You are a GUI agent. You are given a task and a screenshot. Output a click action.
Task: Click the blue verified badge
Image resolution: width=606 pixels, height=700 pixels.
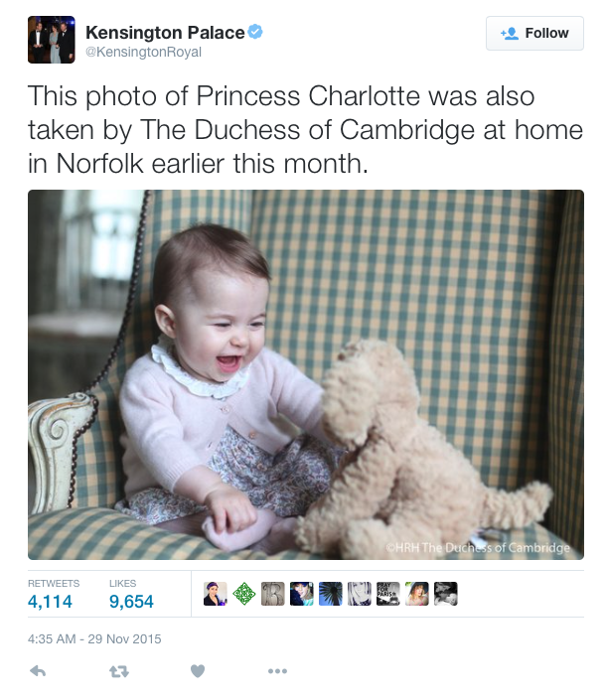255,32
